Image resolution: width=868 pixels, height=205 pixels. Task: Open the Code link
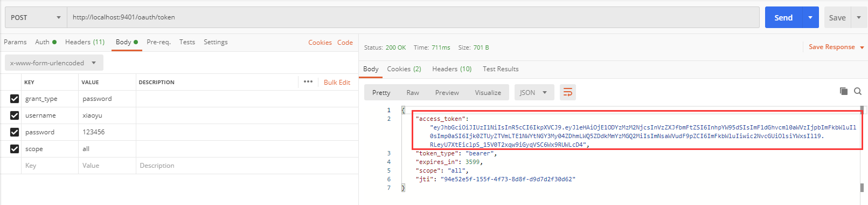coord(345,43)
